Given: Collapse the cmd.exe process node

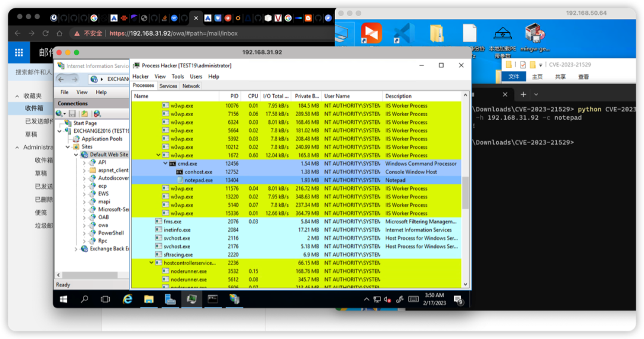Looking at the screenshot, I should [166, 163].
